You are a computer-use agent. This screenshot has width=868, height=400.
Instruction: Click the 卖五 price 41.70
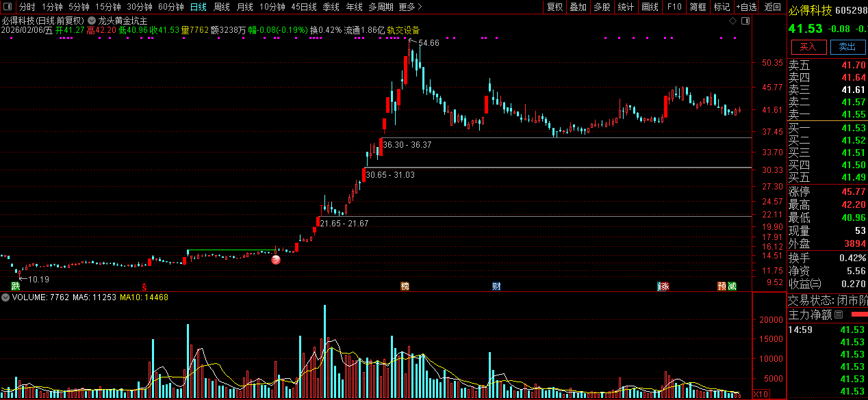(x=854, y=66)
